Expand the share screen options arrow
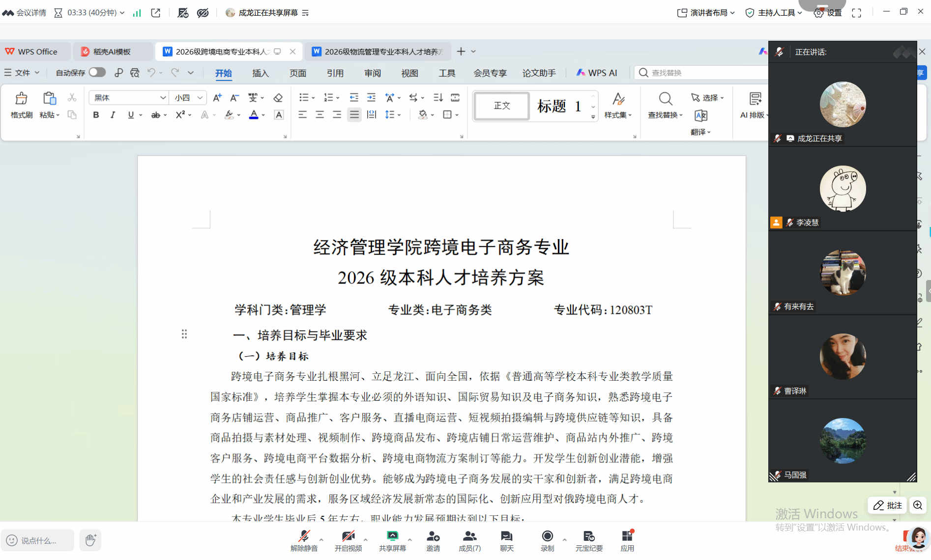 coord(409,539)
